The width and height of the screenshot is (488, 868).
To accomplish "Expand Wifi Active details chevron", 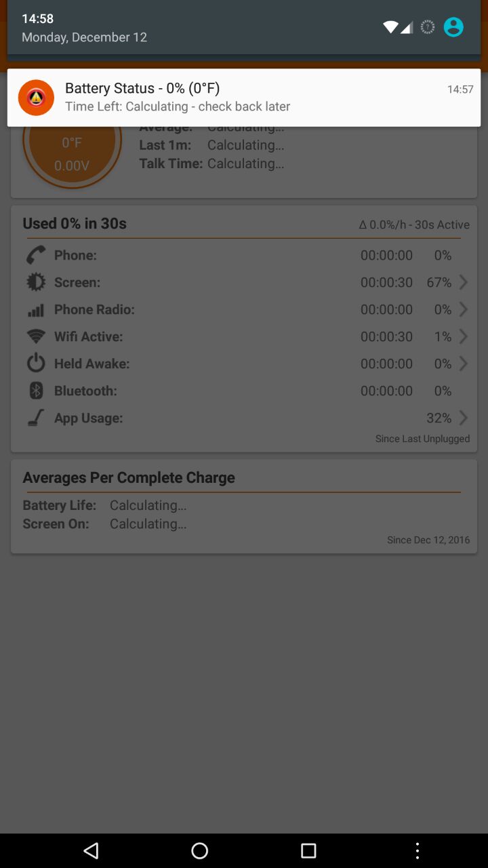I will (464, 336).
